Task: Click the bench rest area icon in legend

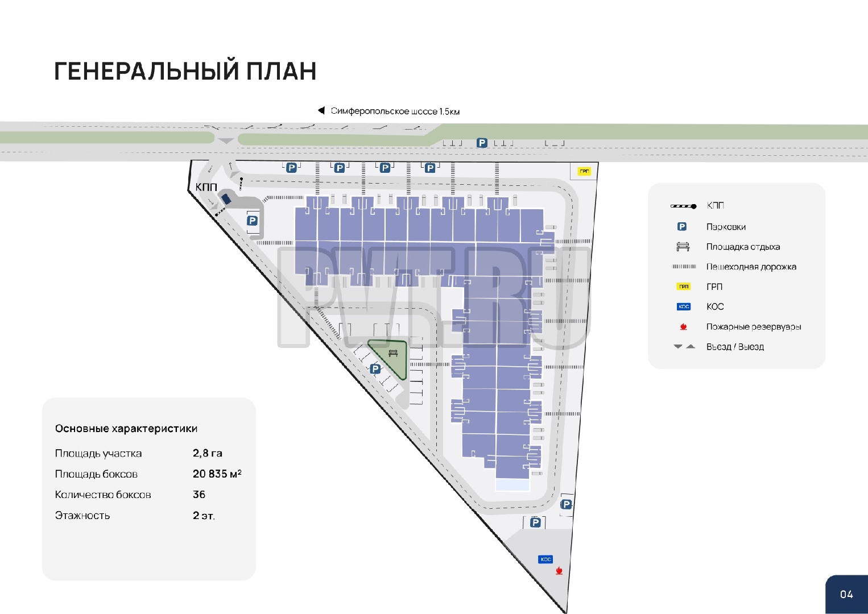Action: (x=683, y=247)
